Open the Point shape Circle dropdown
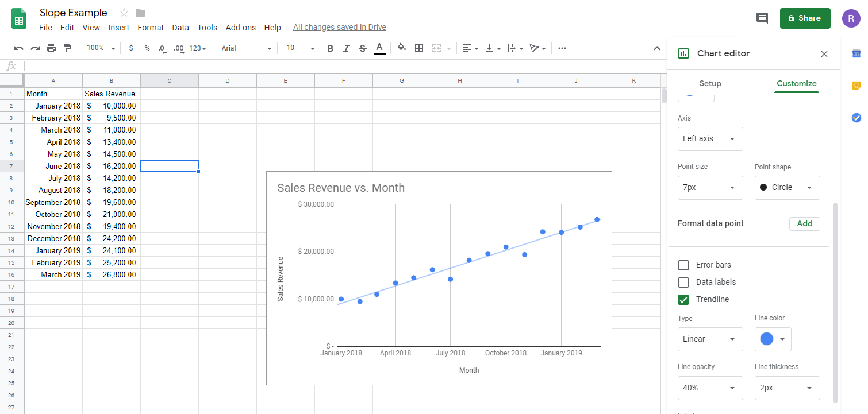868x414 pixels. [x=787, y=188]
